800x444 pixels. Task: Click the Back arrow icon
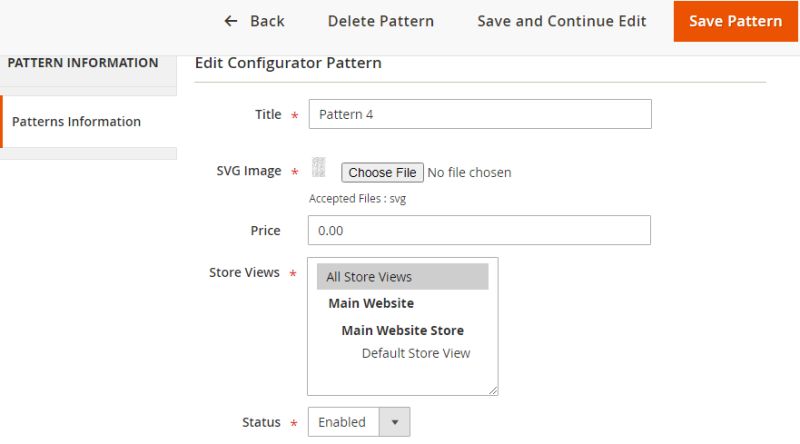(x=231, y=21)
